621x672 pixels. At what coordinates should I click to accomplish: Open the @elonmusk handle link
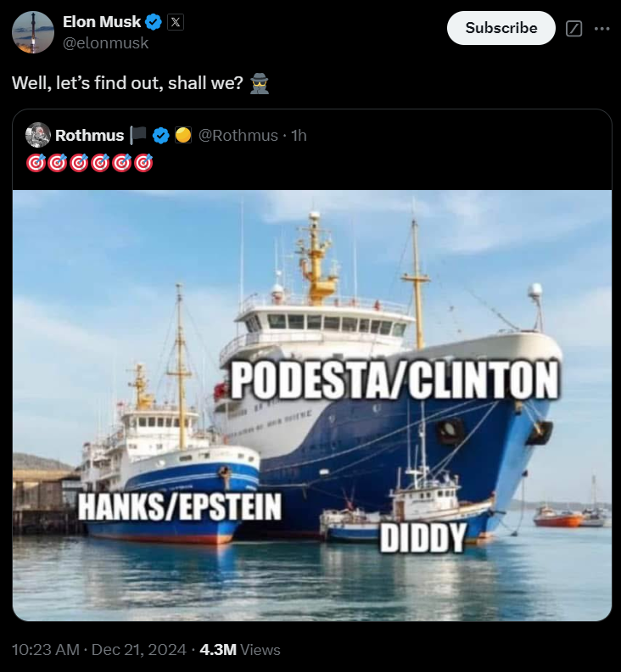[x=106, y=43]
